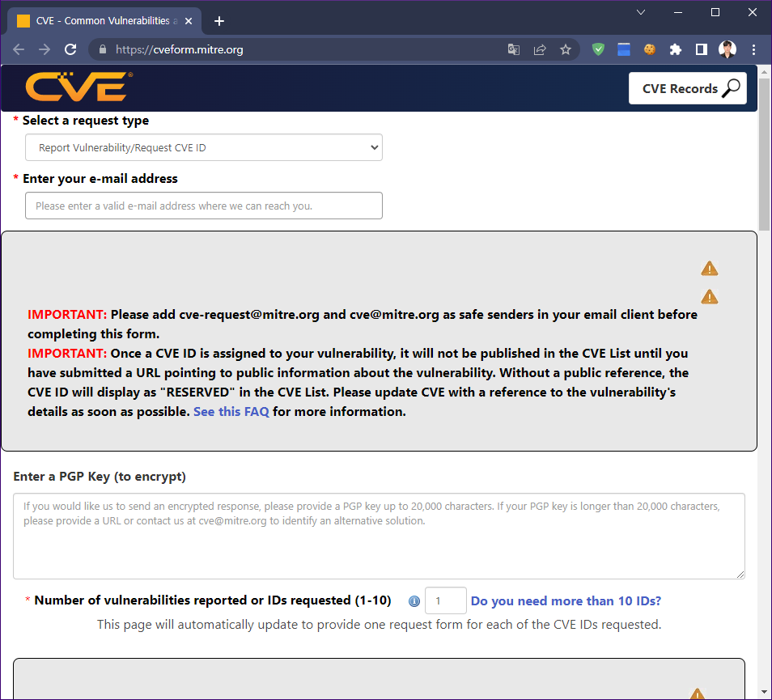Image resolution: width=772 pixels, height=700 pixels.
Task: Click the address bar URL
Action: (179, 49)
